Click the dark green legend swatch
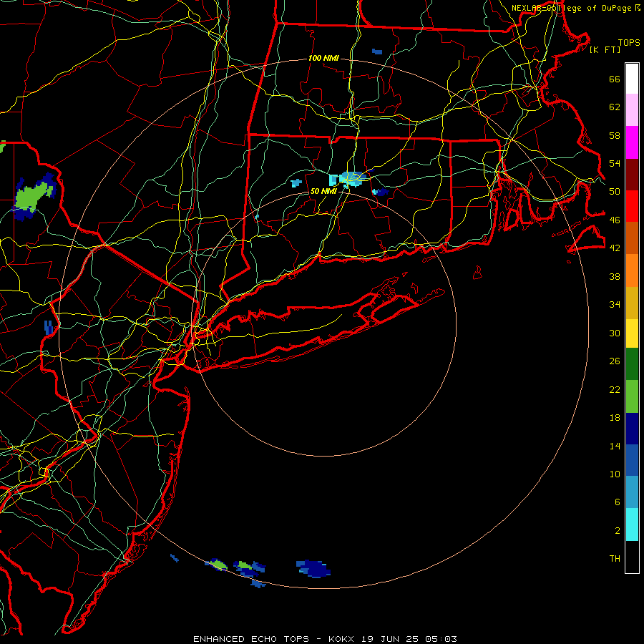 [632, 364]
